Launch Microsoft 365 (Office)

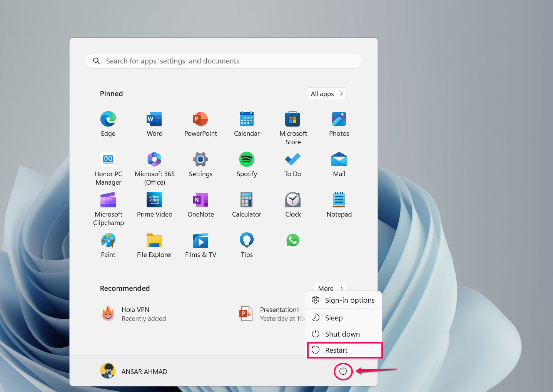pyautogui.click(x=154, y=168)
